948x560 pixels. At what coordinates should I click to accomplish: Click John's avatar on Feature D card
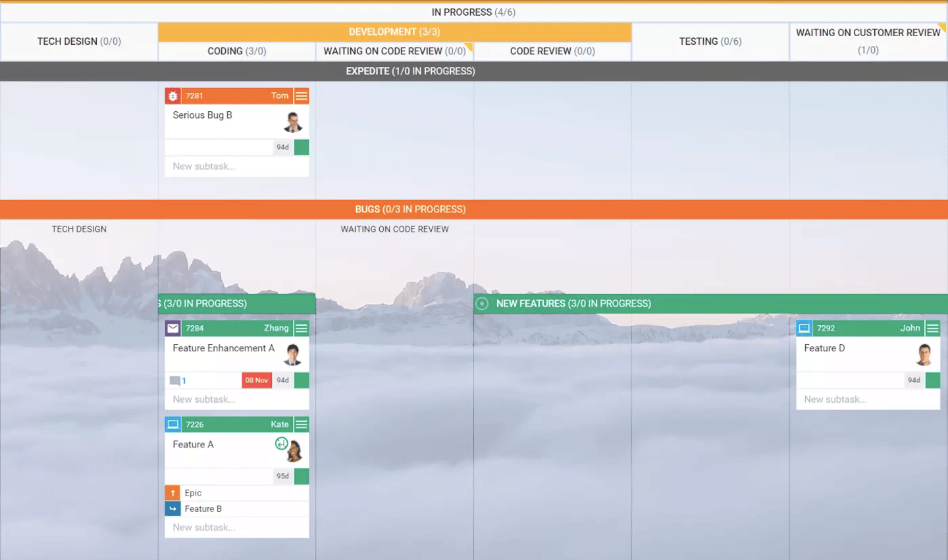(x=924, y=355)
